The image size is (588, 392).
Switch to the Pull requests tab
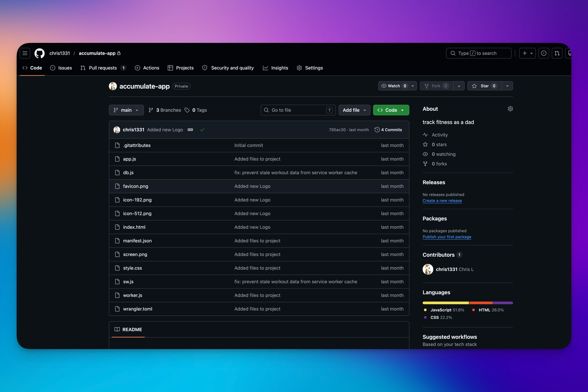click(x=103, y=68)
